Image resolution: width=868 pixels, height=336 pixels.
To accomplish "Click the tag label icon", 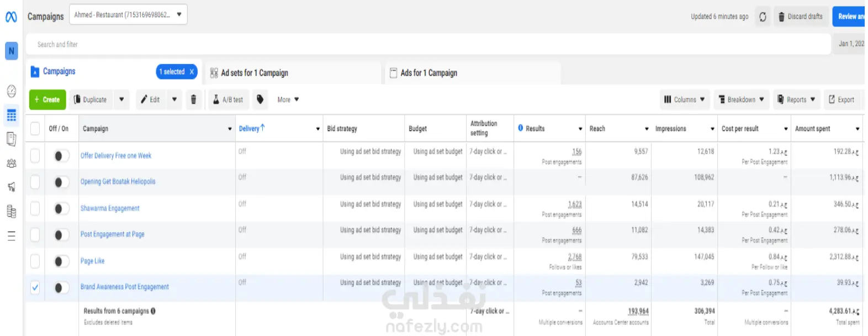I will tap(260, 99).
